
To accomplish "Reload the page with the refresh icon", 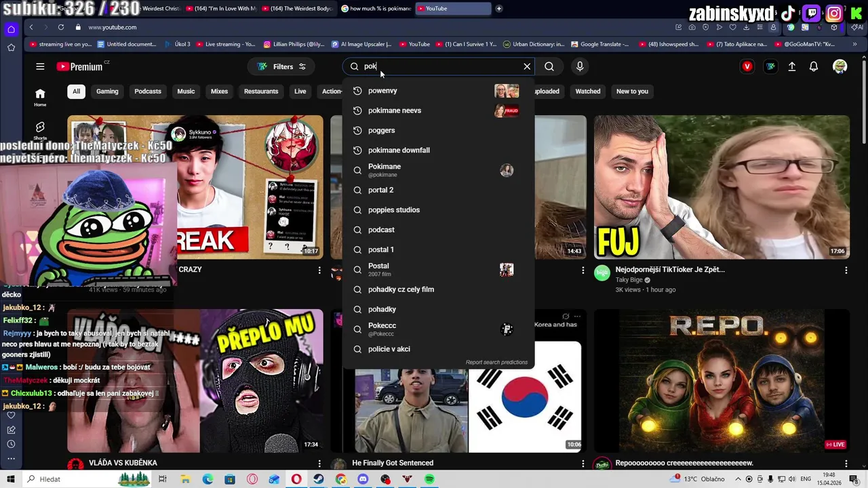I will click(61, 27).
